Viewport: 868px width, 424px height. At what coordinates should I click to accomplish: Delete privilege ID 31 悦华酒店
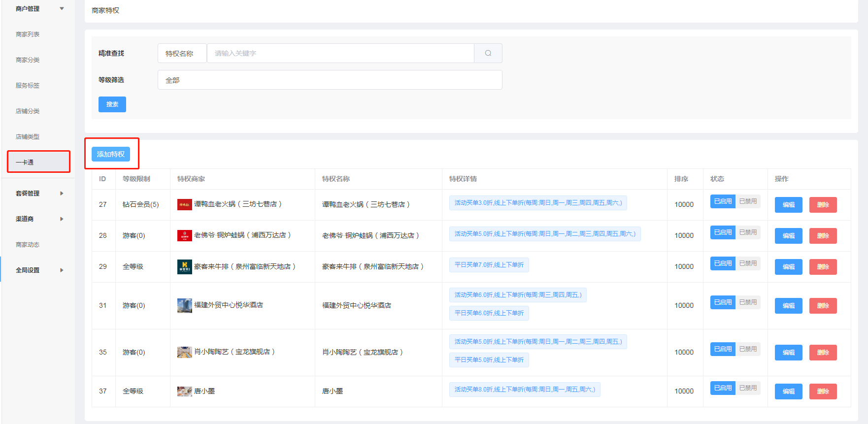click(x=823, y=306)
